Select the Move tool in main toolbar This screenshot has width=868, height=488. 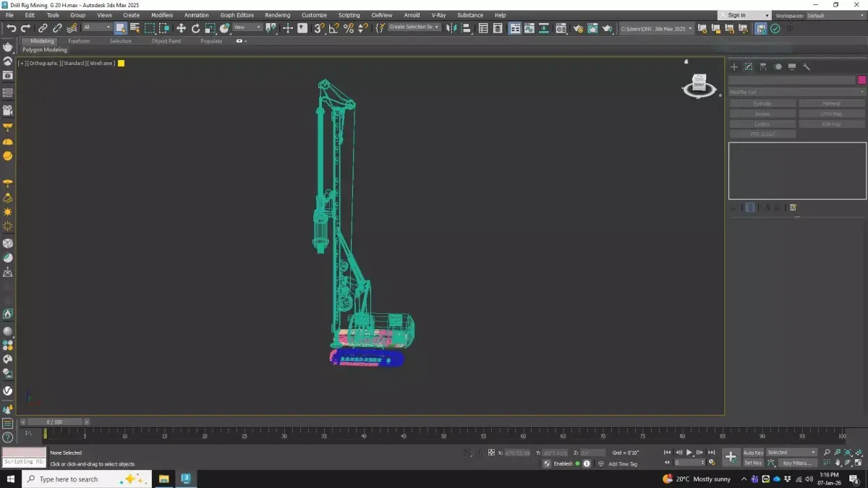click(181, 28)
